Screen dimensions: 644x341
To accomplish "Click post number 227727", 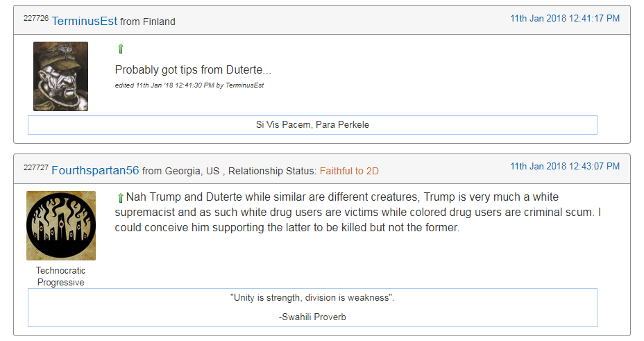I will pyautogui.click(x=36, y=167).
